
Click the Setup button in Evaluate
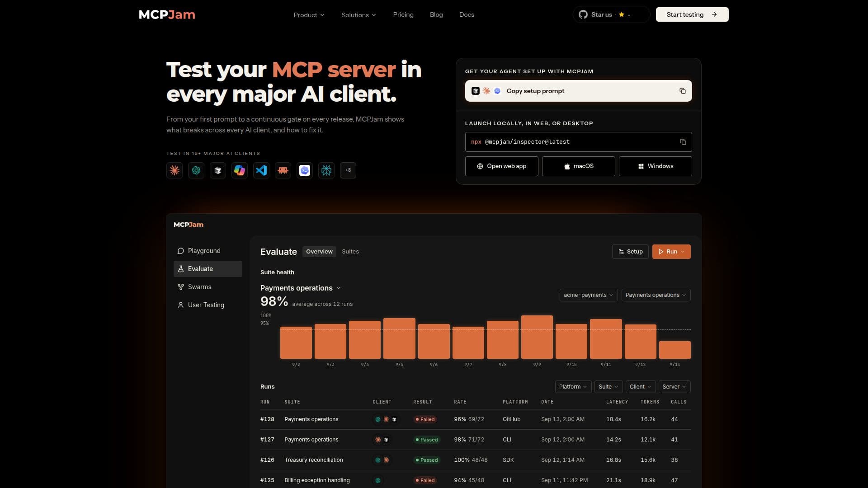click(630, 252)
